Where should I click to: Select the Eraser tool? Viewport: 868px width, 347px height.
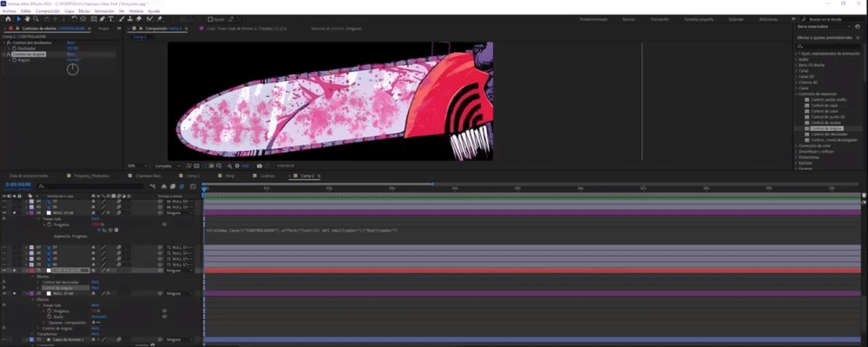[x=139, y=19]
